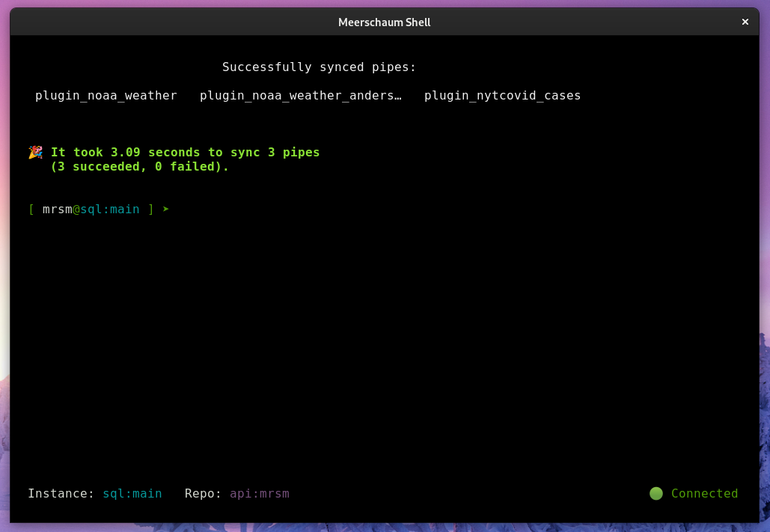This screenshot has width=770, height=532.
Task: Click the plugin_nytcovid_cases pipe name
Action: coord(502,95)
